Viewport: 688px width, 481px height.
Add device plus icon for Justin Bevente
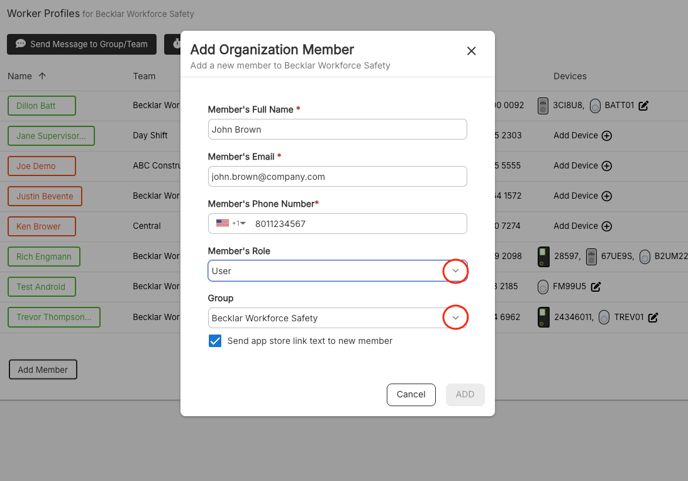pos(607,196)
